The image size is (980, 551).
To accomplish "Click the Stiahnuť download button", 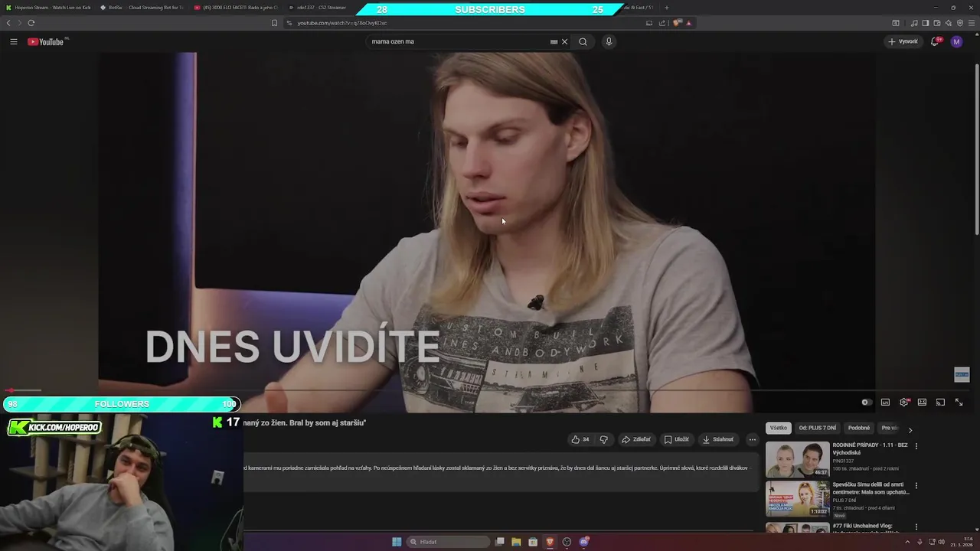I will (718, 439).
